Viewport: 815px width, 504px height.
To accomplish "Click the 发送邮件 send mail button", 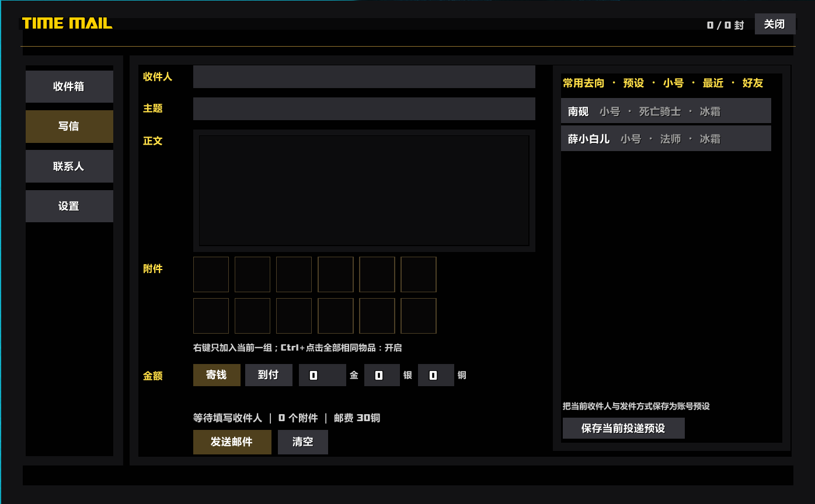I will coord(232,442).
